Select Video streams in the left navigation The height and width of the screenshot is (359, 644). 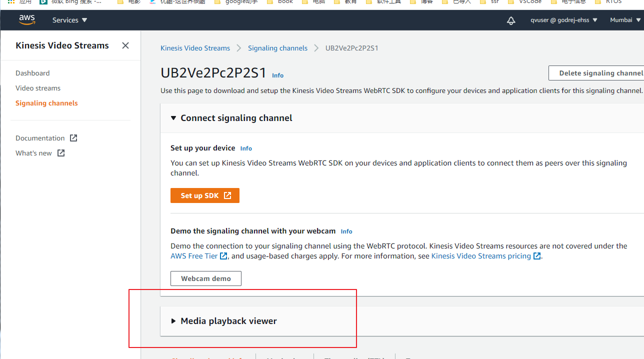point(37,88)
